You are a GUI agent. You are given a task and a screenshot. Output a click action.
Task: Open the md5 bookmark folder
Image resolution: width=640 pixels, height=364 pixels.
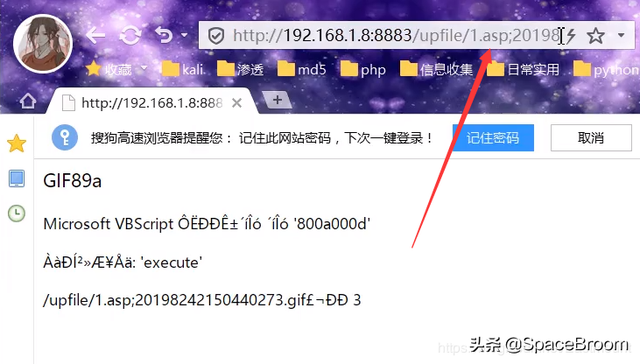click(302, 69)
